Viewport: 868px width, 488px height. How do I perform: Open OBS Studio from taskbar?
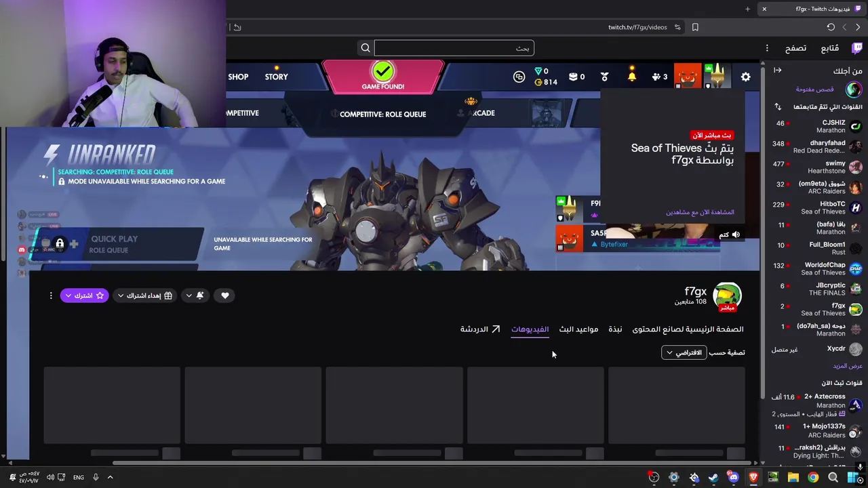pyautogui.click(x=654, y=477)
